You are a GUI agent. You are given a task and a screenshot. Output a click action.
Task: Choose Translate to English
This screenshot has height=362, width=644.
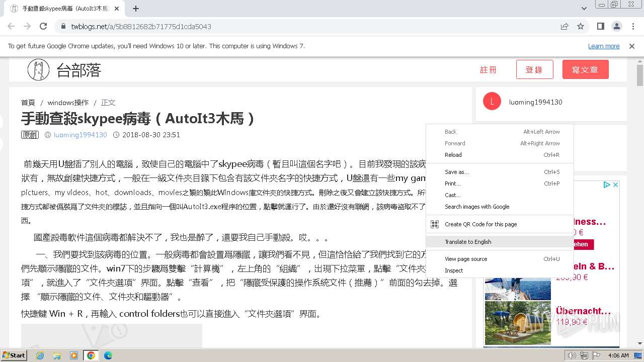pyautogui.click(x=500, y=242)
